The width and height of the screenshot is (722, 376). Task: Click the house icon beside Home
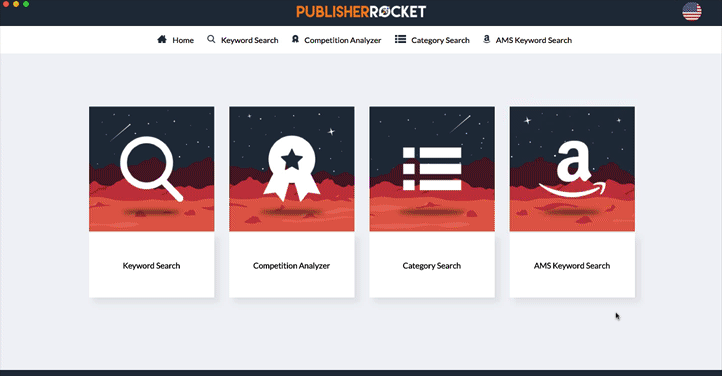[x=162, y=40]
